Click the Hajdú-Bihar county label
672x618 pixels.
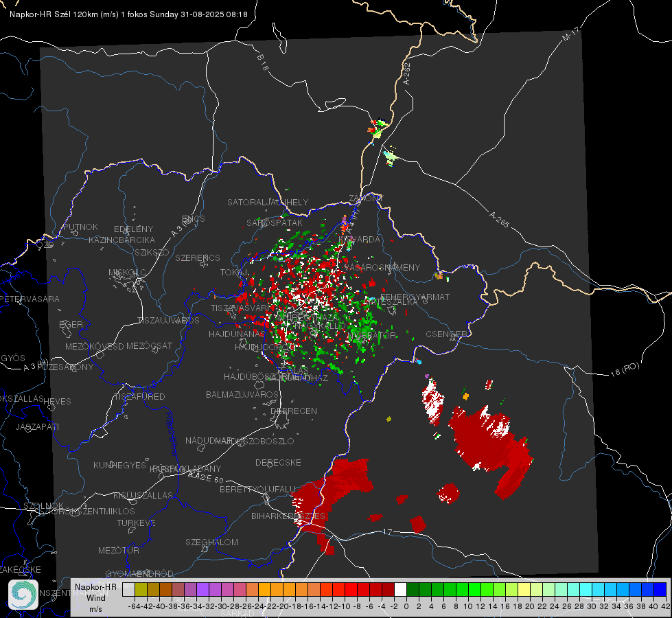point(172,433)
